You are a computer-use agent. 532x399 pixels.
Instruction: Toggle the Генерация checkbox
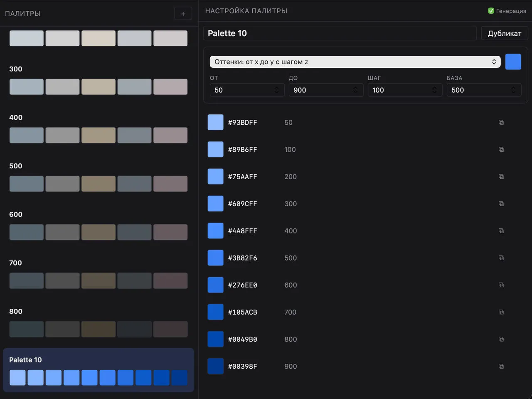pyautogui.click(x=491, y=11)
